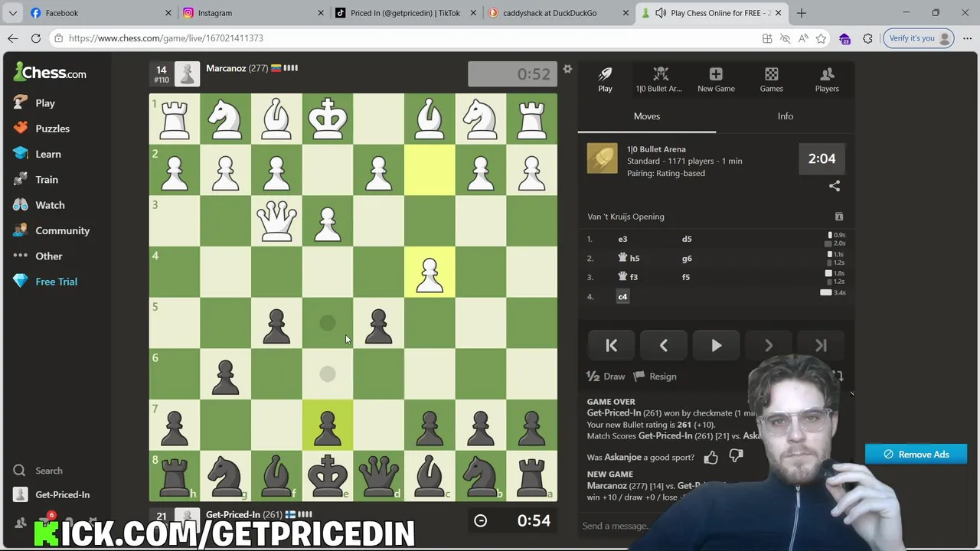This screenshot has height=551, width=980.
Task: Bookmark the page with the star icon
Action: (x=821, y=38)
